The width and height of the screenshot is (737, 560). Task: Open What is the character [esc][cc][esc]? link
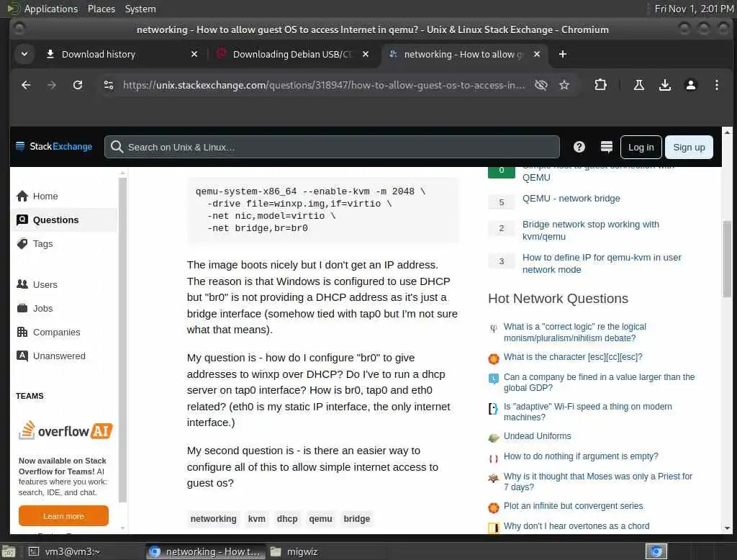pos(573,357)
